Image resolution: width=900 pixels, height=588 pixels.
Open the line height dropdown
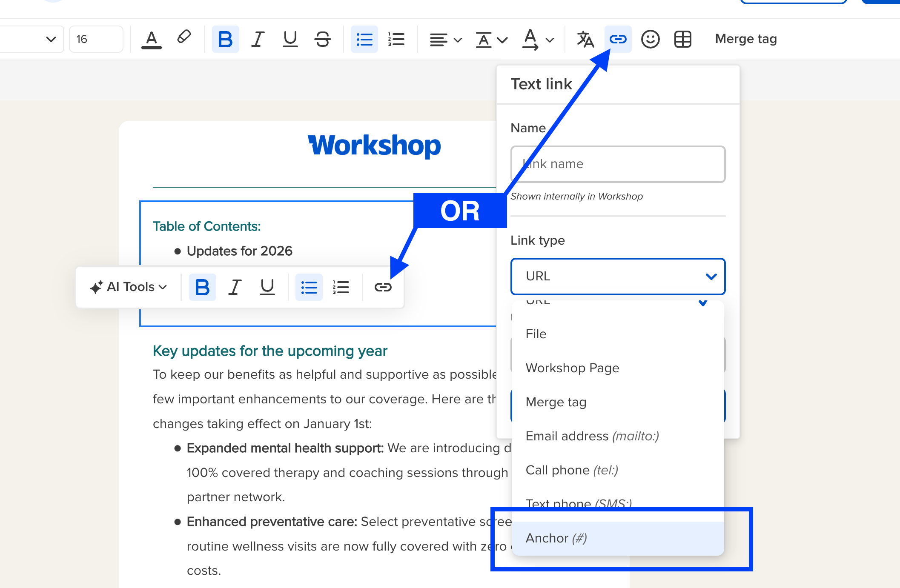(x=491, y=40)
